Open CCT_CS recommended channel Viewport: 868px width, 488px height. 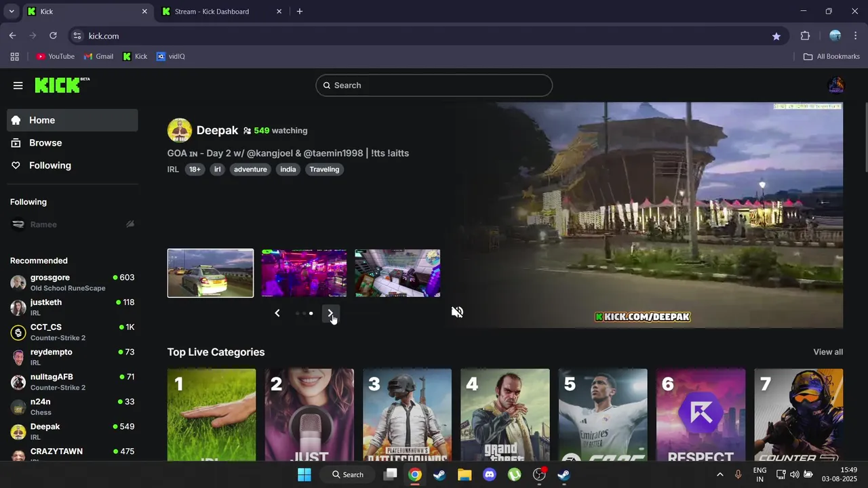[73, 332]
